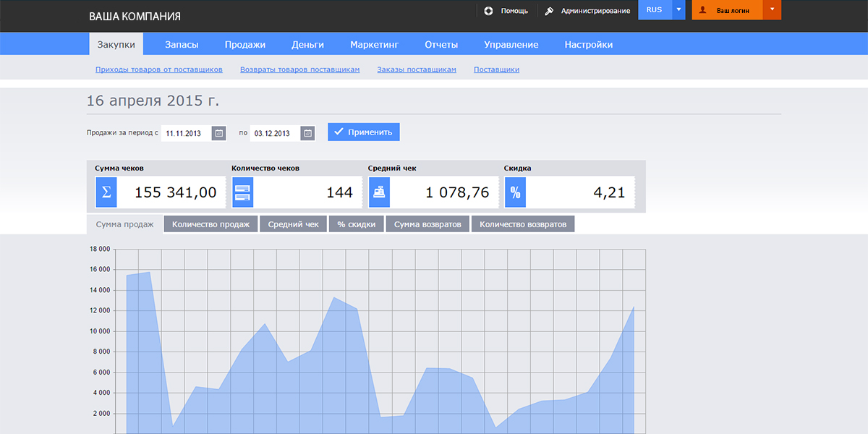This screenshot has height=434, width=868.
Task: Switch to the Количество продаж chart tab
Action: (x=210, y=224)
